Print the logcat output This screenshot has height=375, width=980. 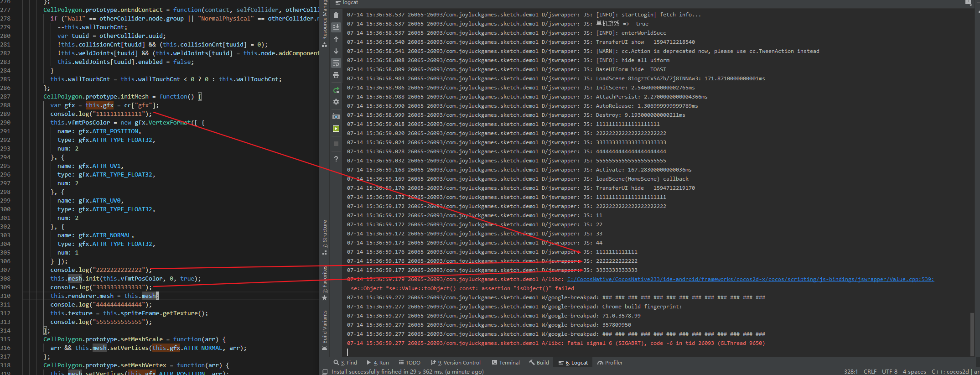click(336, 75)
